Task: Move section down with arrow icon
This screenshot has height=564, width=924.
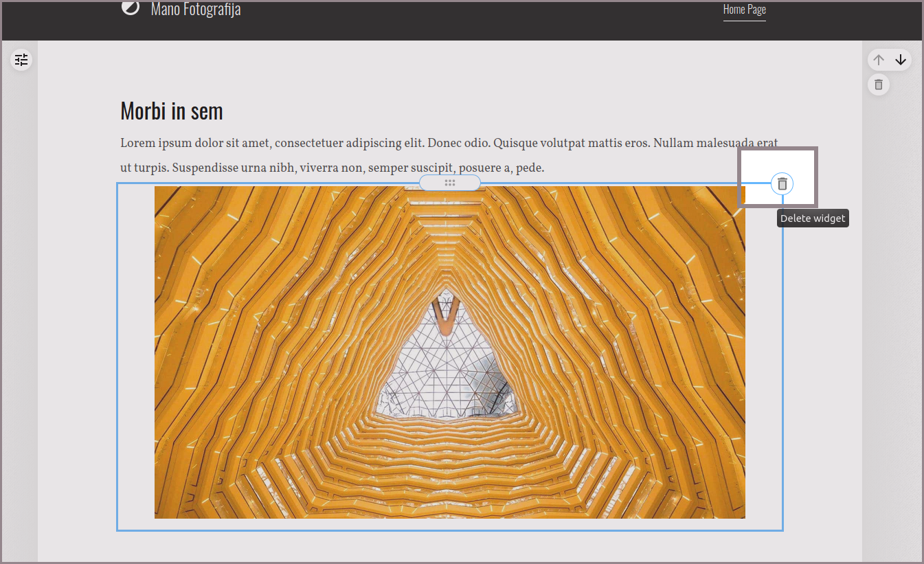Action: (x=901, y=60)
